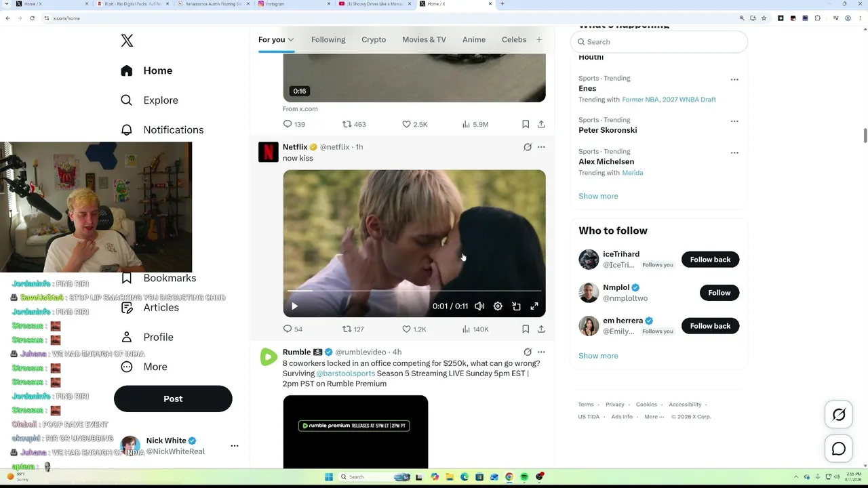Click in the X Search field
This screenshot has height=488, width=868.
(659, 42)
